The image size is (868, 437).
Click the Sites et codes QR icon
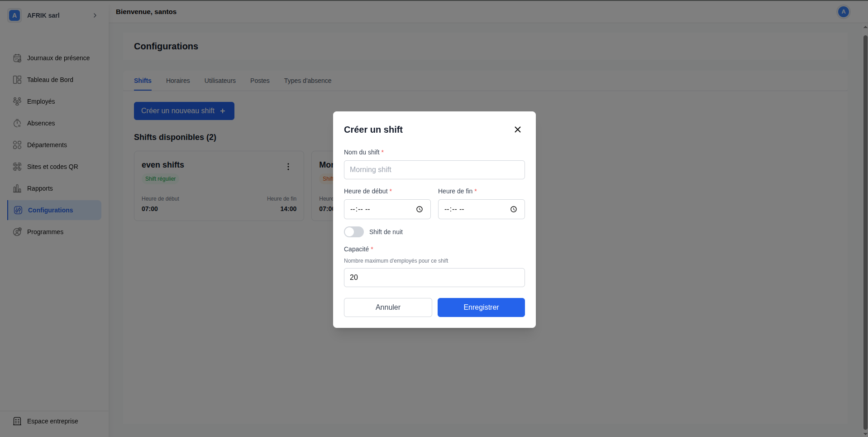pos(17,167)
